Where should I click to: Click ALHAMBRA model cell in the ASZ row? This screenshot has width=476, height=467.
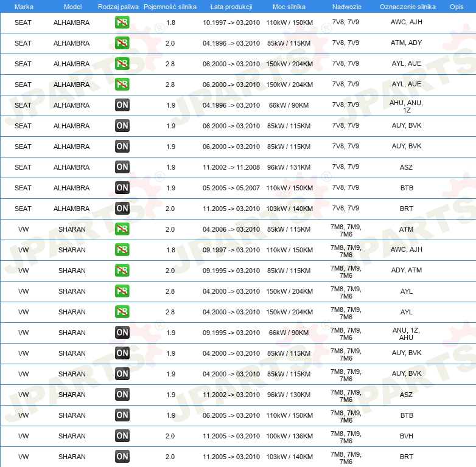(72, 167)
